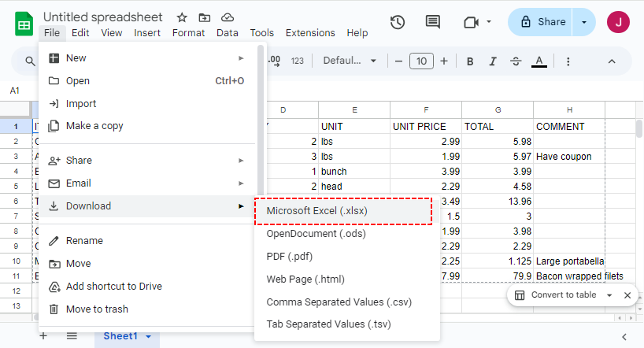Open the Convert to table dropdown arrow
Image resolution: width=644 pixels, height=348 pixels.
[x=609, y=295]
